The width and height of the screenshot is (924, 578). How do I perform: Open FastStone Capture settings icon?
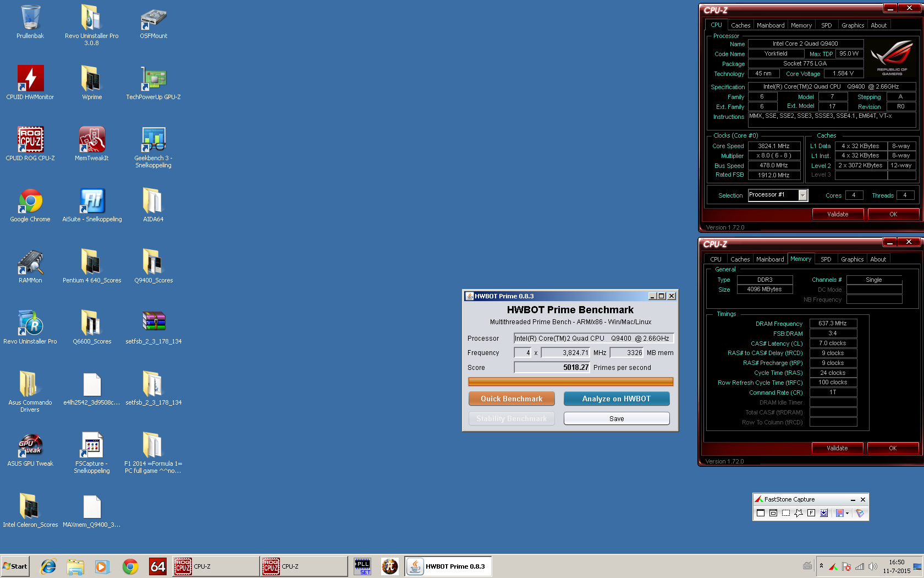tap(860, 513)
